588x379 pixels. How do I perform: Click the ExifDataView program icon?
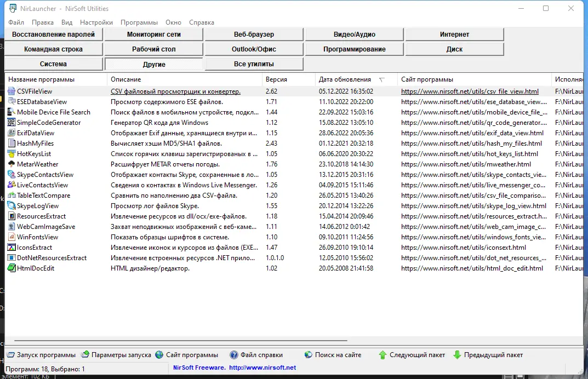point(12,133)
